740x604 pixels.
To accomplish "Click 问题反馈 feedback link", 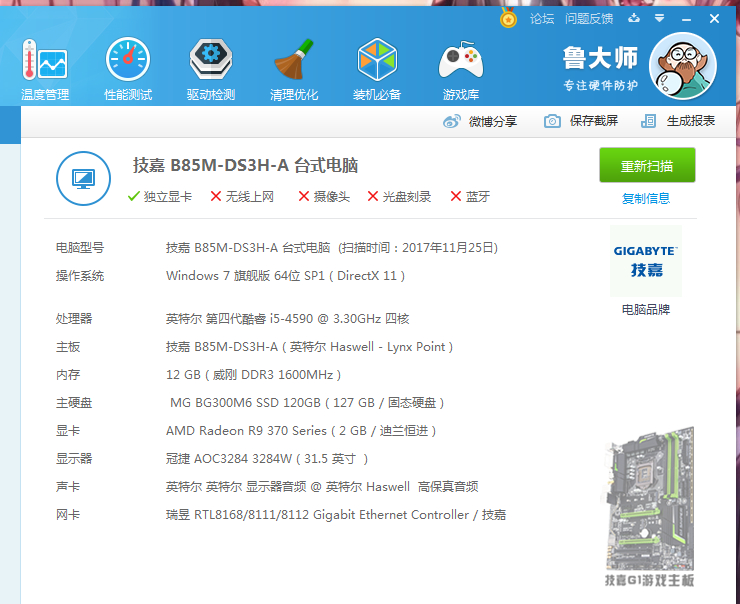I will (x=589, y=19).
